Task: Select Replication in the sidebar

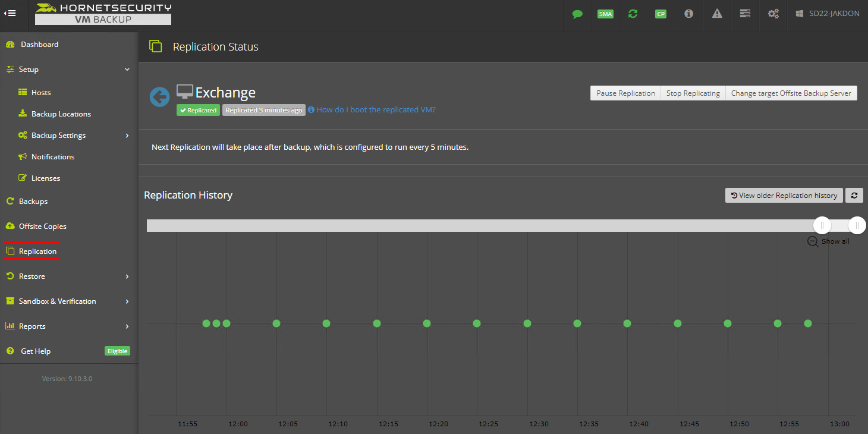Action: tap(32, 251)
